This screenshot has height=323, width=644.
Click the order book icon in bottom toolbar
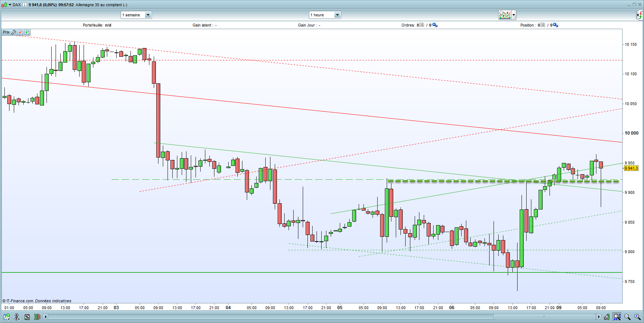click(37, 317)
